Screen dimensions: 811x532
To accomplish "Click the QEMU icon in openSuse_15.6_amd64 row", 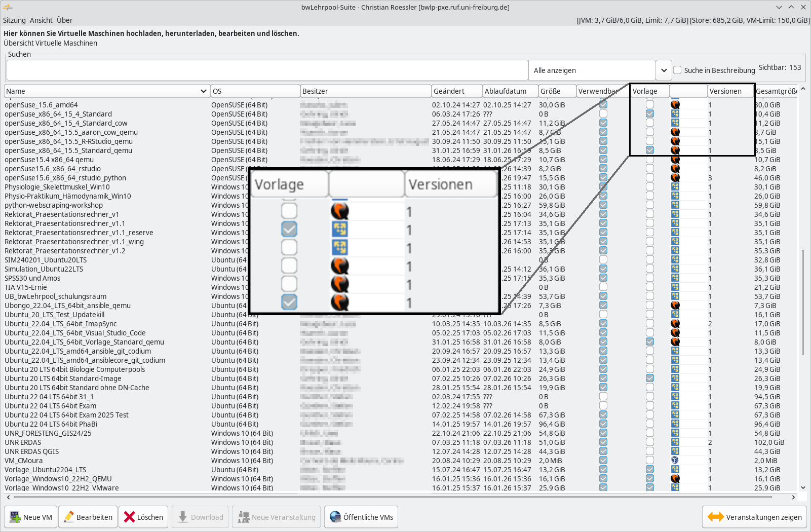I will (x=675, y=105).
